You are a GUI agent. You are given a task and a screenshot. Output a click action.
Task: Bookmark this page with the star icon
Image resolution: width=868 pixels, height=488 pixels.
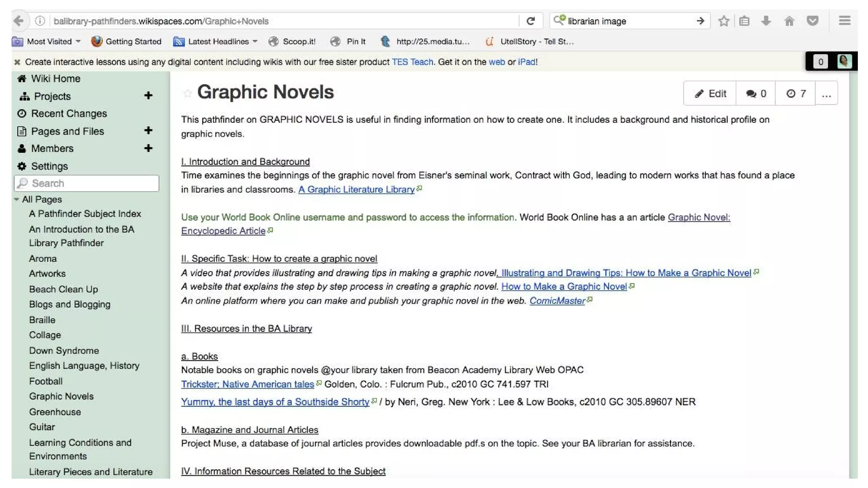723,21
